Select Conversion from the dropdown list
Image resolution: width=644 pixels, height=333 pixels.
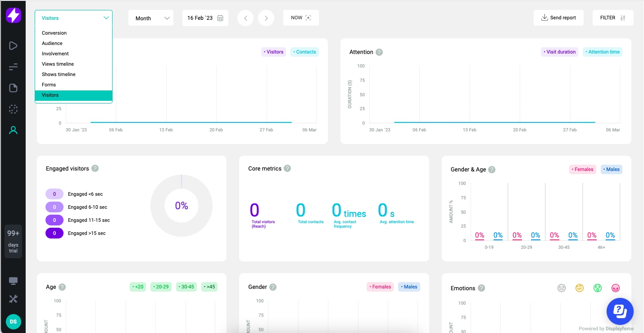pyautogui.click(x=54, y=33)
